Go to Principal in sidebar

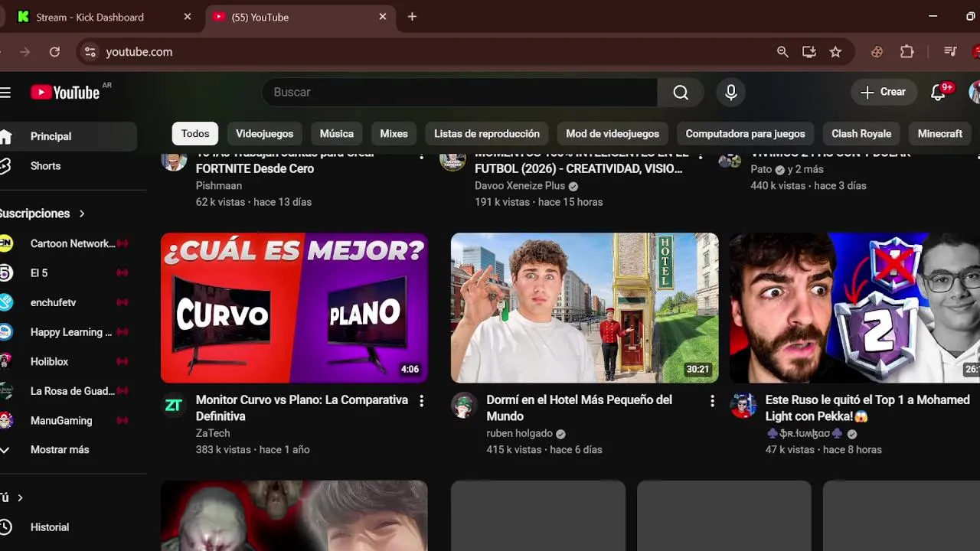point(67,136)
